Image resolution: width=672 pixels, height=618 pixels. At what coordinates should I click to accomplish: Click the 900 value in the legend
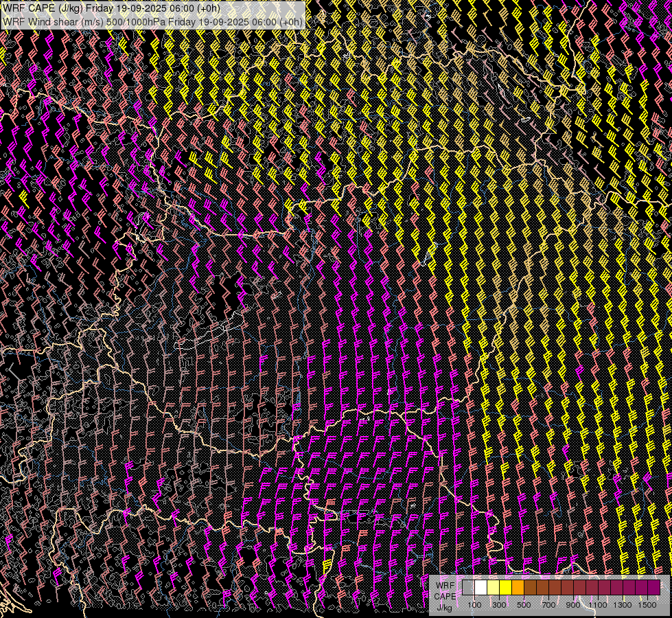(573, 605)
